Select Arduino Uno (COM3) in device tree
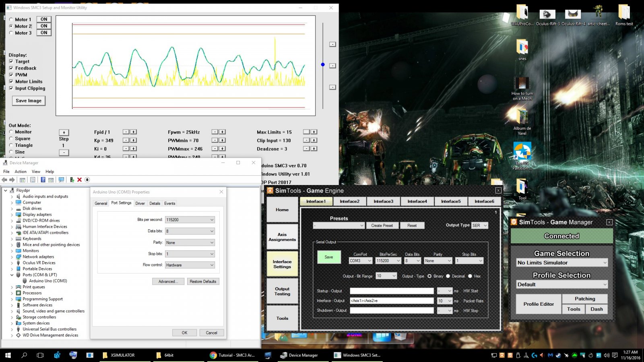Image resolution: width=644 pixels, height=362 pixels. (x=48, y=281)
